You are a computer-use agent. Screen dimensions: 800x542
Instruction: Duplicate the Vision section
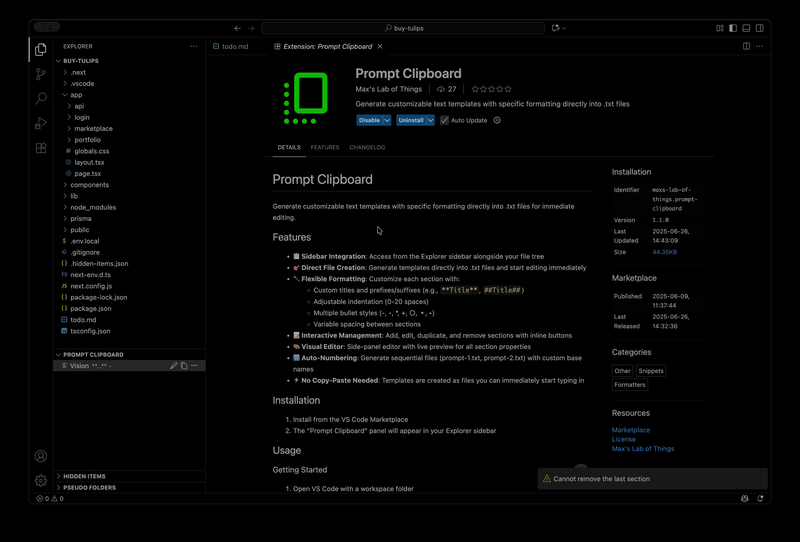(x=184, y=365)
